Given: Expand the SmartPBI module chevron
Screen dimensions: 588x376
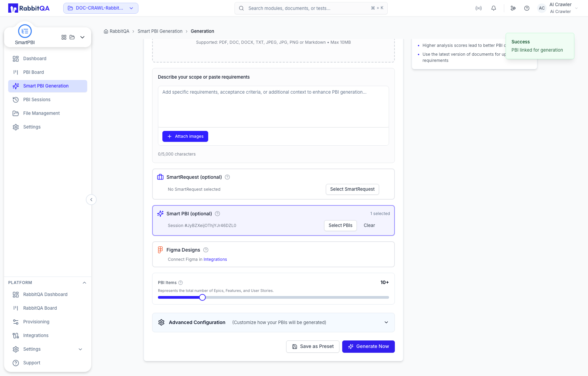Looking at the screenshot, I should click(x=82, y=37).
